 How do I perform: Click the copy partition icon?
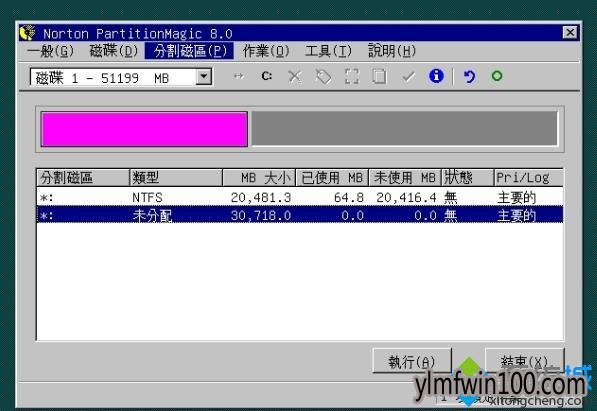(x=379, y=77)
